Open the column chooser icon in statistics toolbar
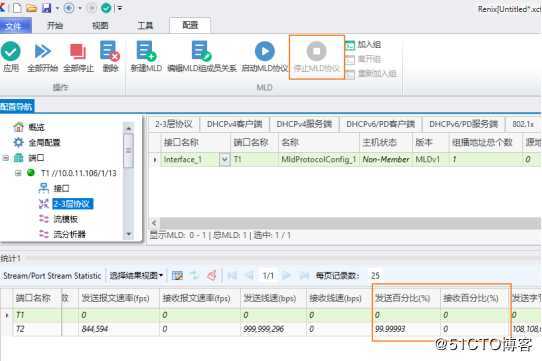542x361 pixels. click(177, 276)
